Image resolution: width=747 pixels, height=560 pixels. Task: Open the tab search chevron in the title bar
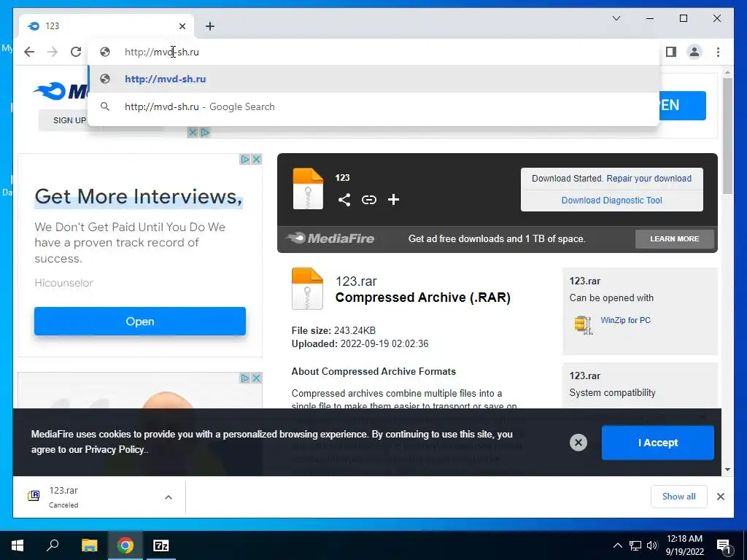pos(616,18)
